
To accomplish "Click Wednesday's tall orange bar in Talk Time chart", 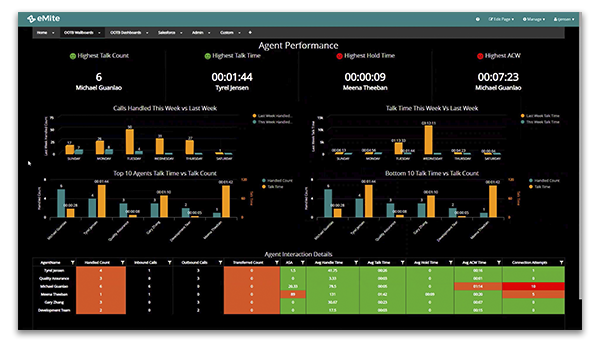I will pos(429,140).
